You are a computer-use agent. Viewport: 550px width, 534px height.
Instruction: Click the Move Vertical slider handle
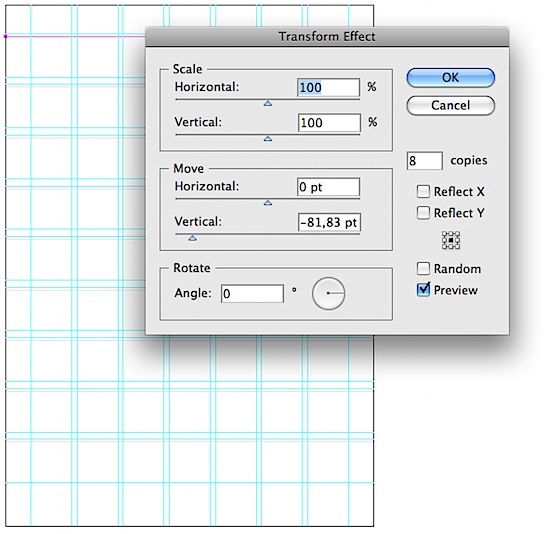pyautogui.click(x=192, y=238)
